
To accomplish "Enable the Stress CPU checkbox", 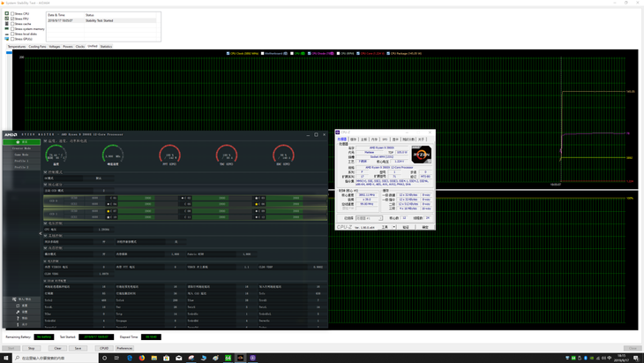I will point(12,13).
